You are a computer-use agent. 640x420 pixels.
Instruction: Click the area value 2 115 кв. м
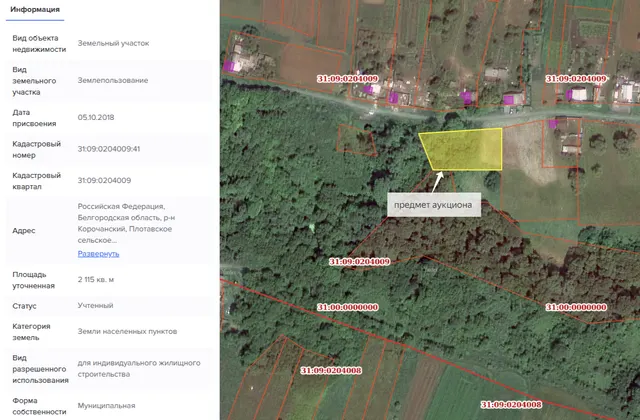click(96, 280)
